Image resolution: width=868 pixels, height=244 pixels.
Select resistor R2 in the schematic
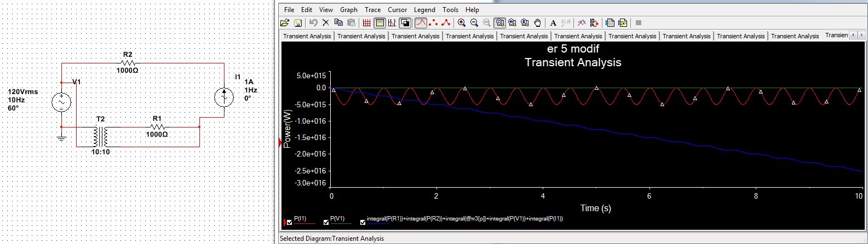coord(127,63)
